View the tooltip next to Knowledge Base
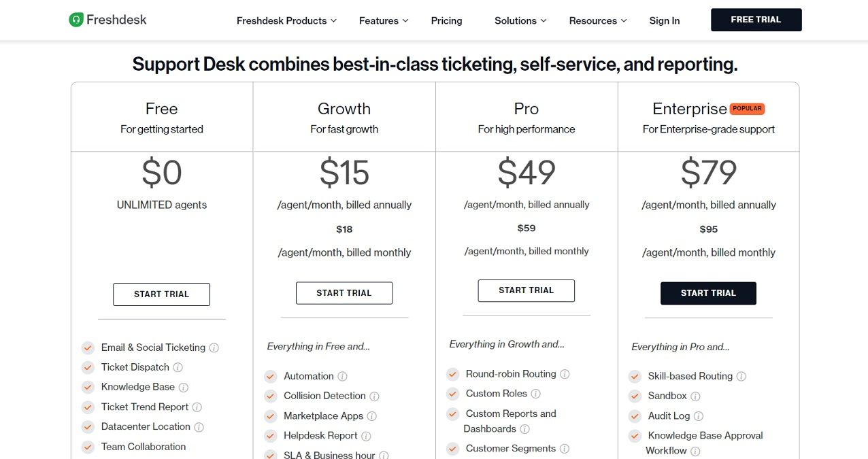 point(184,387)
